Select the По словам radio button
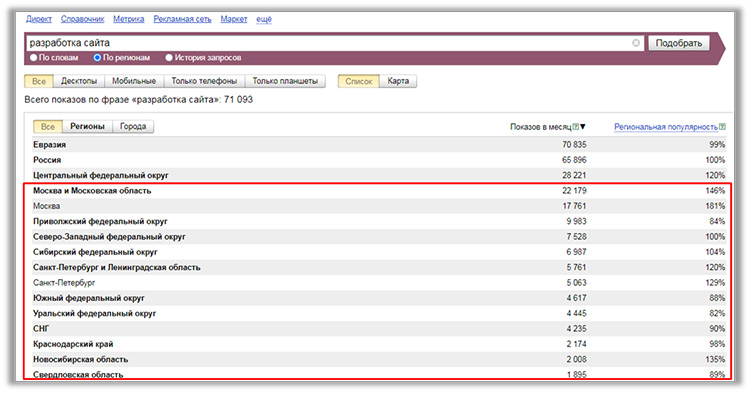 (x=33, y=57)
